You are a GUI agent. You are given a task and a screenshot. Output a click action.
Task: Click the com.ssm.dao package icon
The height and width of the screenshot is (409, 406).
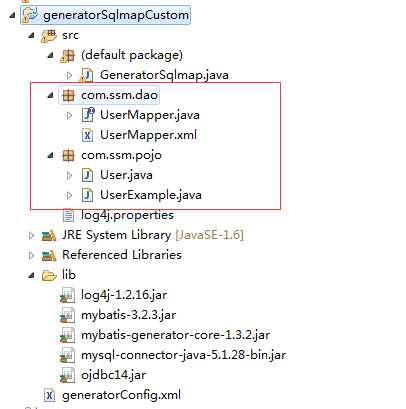tap(68, 95)
